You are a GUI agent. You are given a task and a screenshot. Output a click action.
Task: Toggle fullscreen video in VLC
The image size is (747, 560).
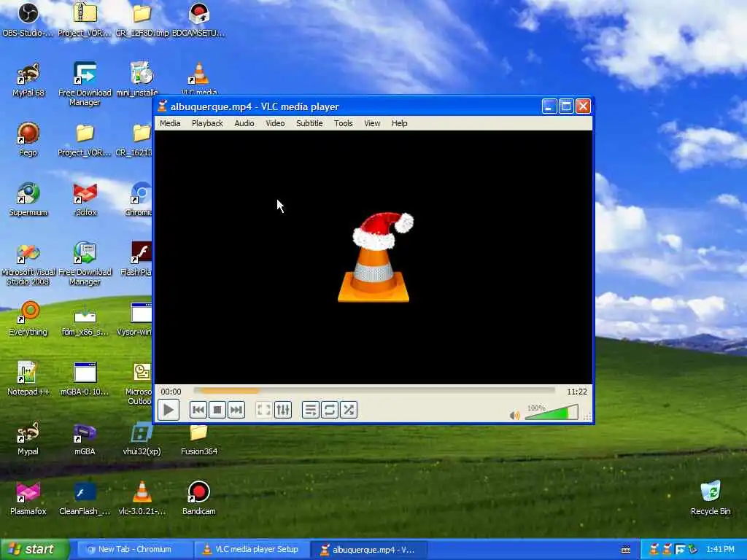click(263, 410)
